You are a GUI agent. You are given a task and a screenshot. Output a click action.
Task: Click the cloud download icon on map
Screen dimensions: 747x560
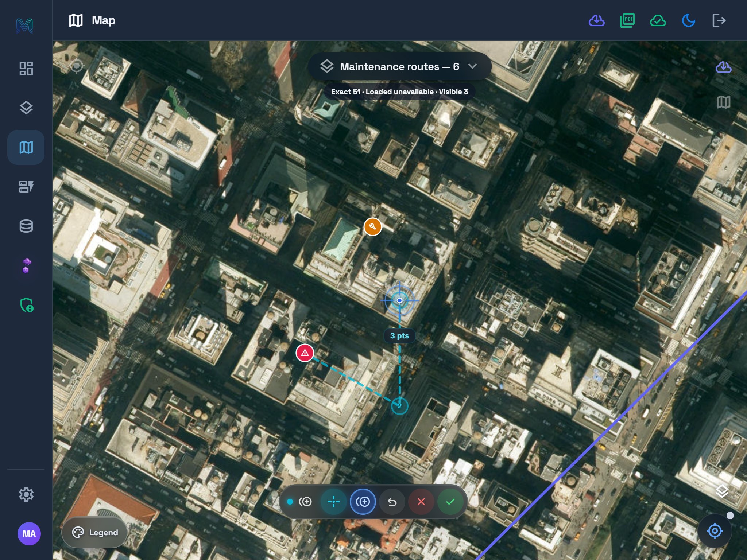[x=724, y=67]
